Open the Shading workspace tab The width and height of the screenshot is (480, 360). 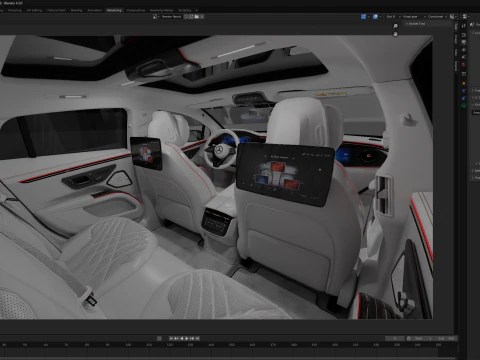point(76,10)
